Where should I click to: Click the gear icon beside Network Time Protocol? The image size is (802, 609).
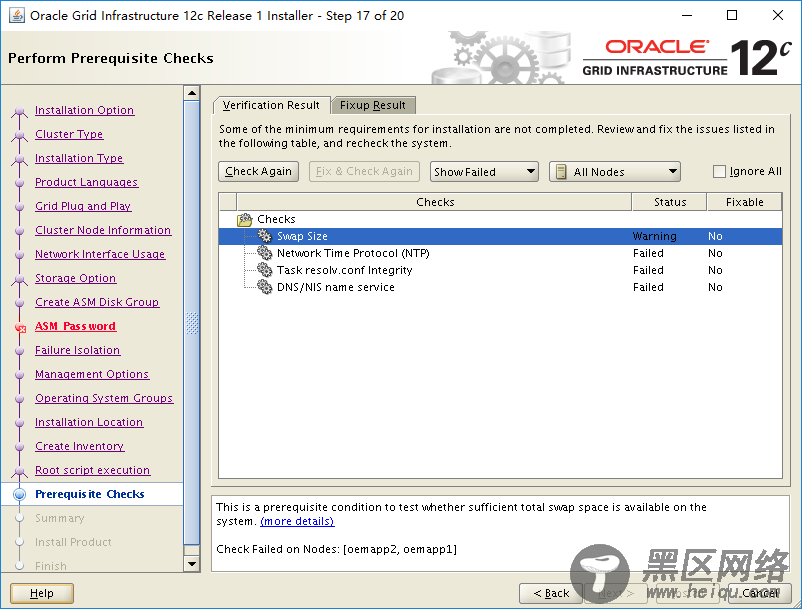pyautogui.click(x=264, y=253)
